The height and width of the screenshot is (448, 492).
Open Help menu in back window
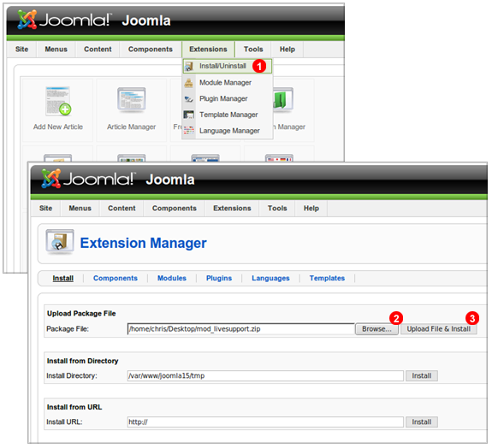click(287, 50)
